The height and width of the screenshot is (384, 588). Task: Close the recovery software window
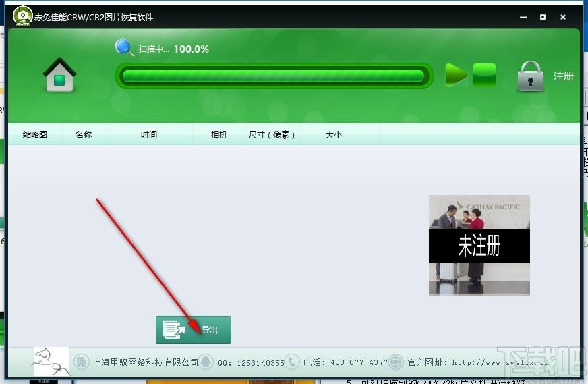point(563,18)
